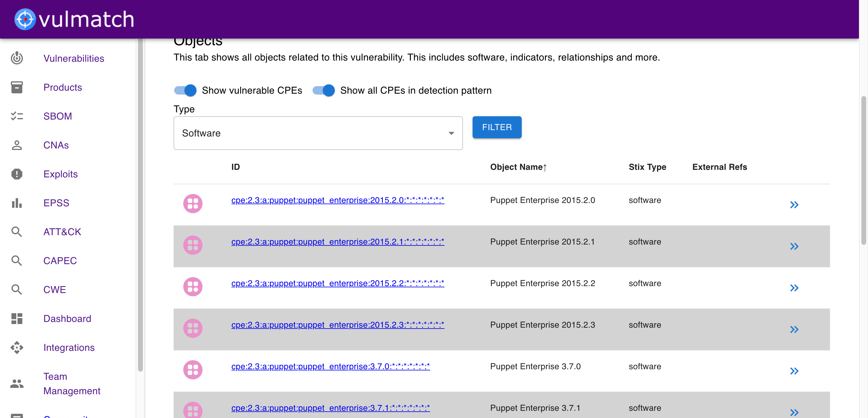
Task: Click the EPSS bar chart icon
Action: (x=17, y=203)
